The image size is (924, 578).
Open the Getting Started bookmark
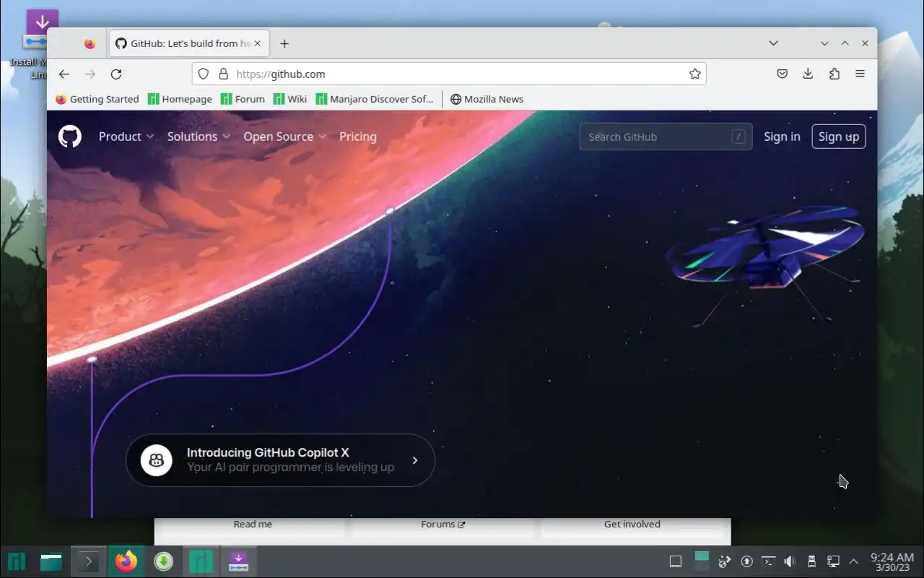pos(97,99)
